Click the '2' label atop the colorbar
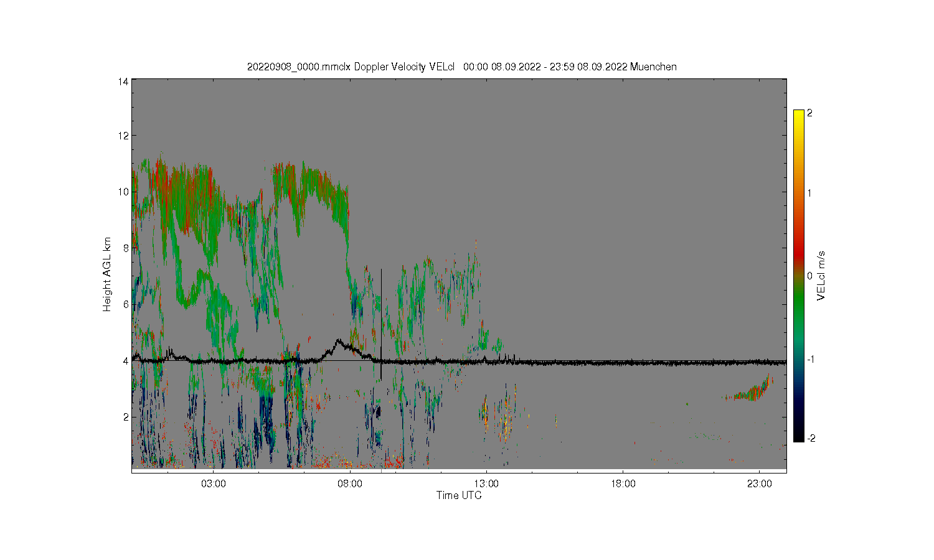The image size is (934, 560). 809,113
